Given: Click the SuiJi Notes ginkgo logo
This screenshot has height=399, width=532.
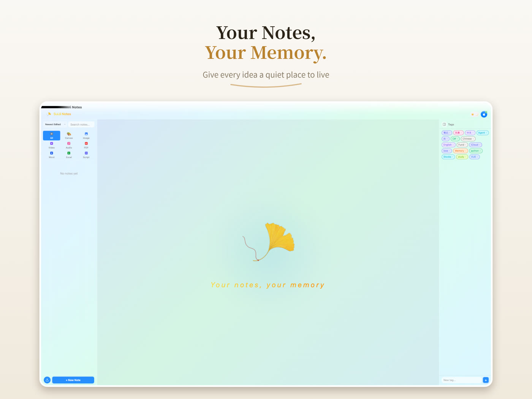Looking at the screenshot, I should tap(49, 114).
